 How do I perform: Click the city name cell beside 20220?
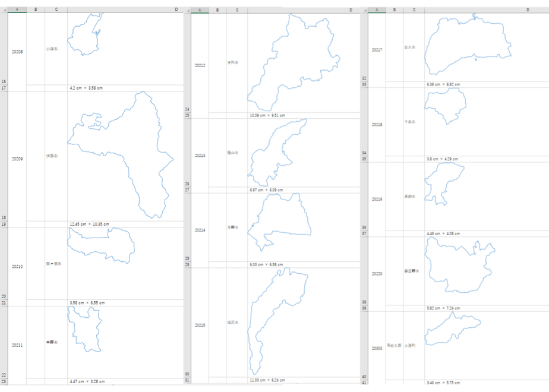click(x=414, y=271)
